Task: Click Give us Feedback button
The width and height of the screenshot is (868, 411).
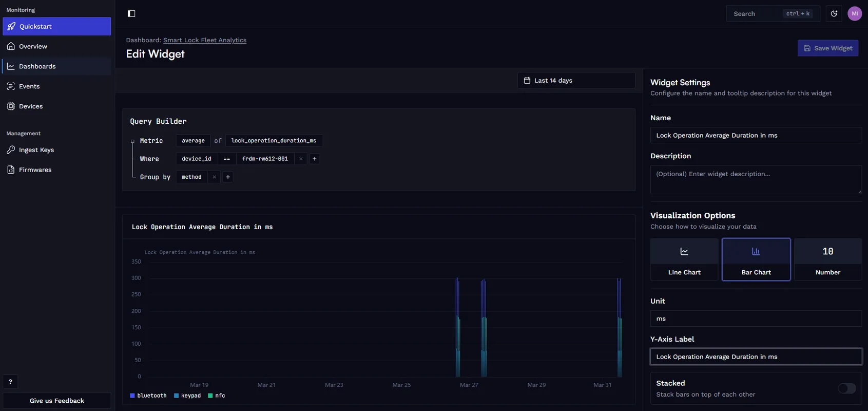Action: click(x=57, y=401)
